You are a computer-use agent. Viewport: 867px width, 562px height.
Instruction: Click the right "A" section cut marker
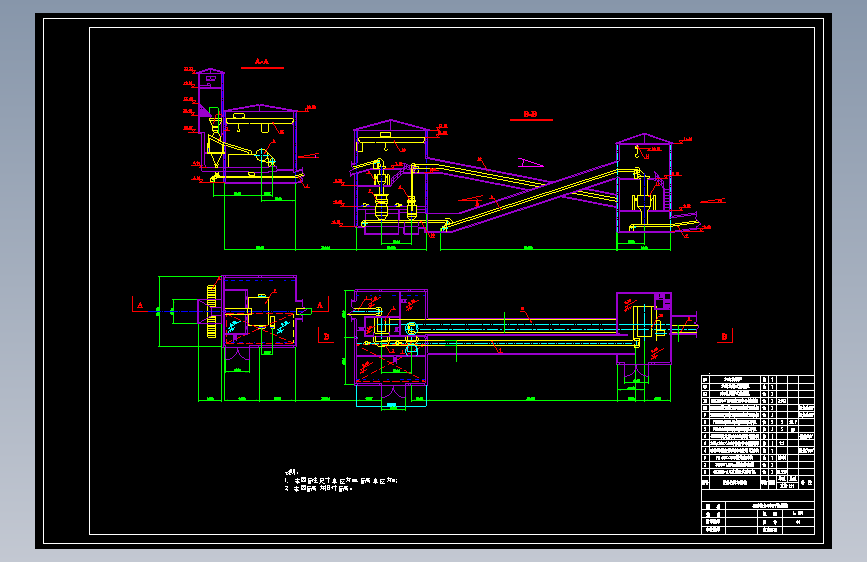point(320,305)
